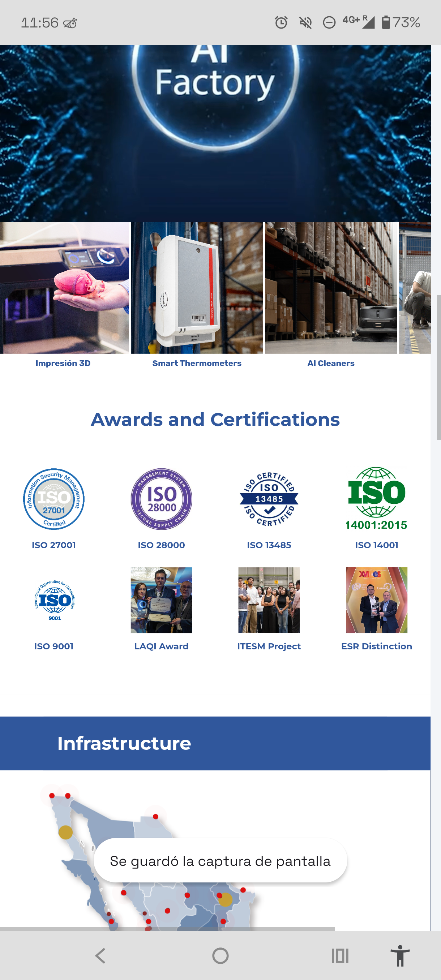Screen dimensions: 441x980
Task: Tap the Android home button
Action: pos(220,955)
